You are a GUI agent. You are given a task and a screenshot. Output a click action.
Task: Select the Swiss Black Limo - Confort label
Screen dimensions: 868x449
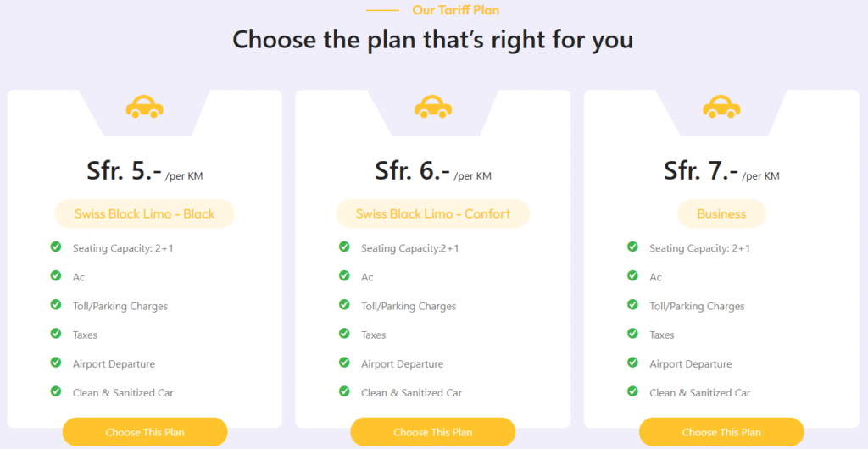pos(433,214)
